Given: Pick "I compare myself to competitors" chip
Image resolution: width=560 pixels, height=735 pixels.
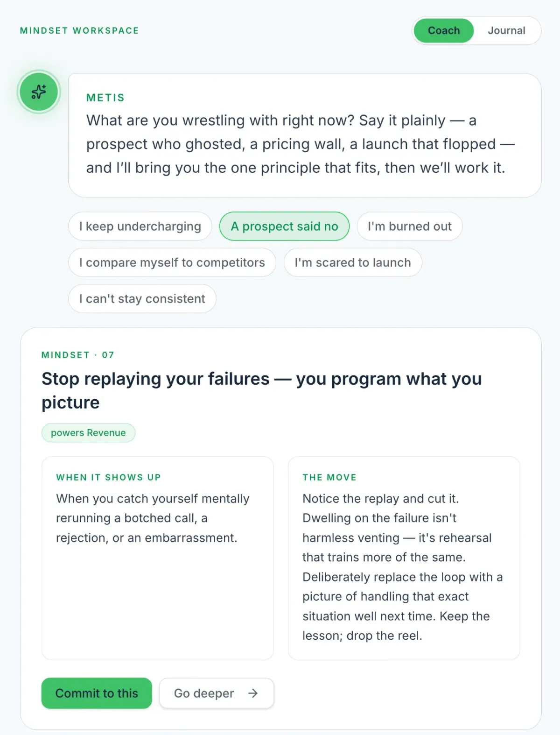Looking at the screenshot, I should point(172,262).
